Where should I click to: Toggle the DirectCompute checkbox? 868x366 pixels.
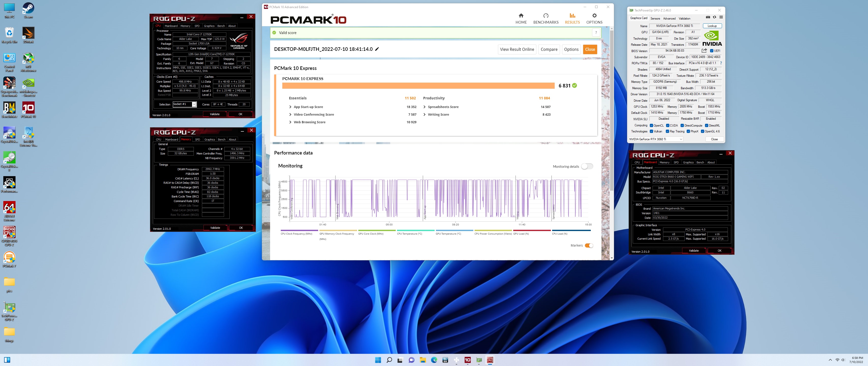click(682, 125)
